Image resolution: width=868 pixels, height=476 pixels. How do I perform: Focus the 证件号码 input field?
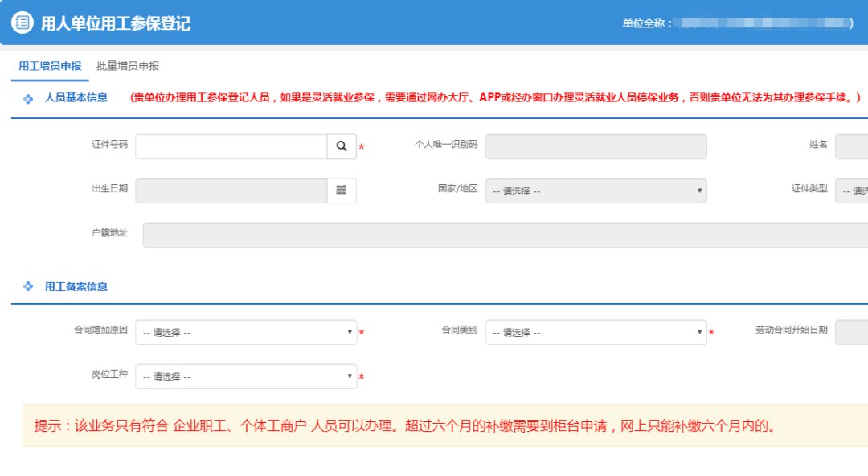pos(231,146)
